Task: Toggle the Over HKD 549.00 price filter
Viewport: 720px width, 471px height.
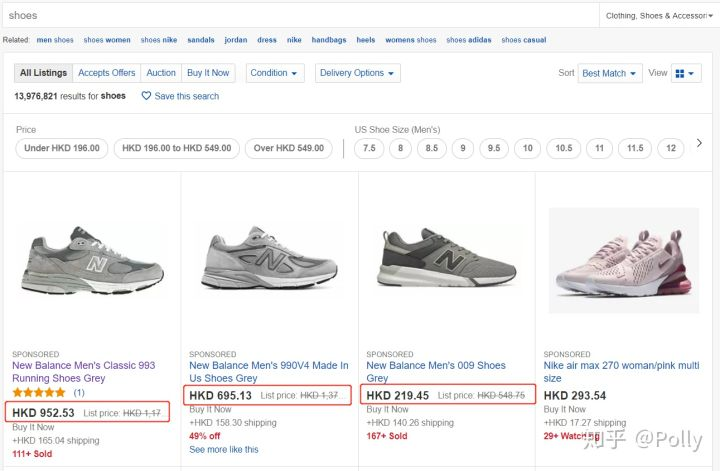Action: 289,148
